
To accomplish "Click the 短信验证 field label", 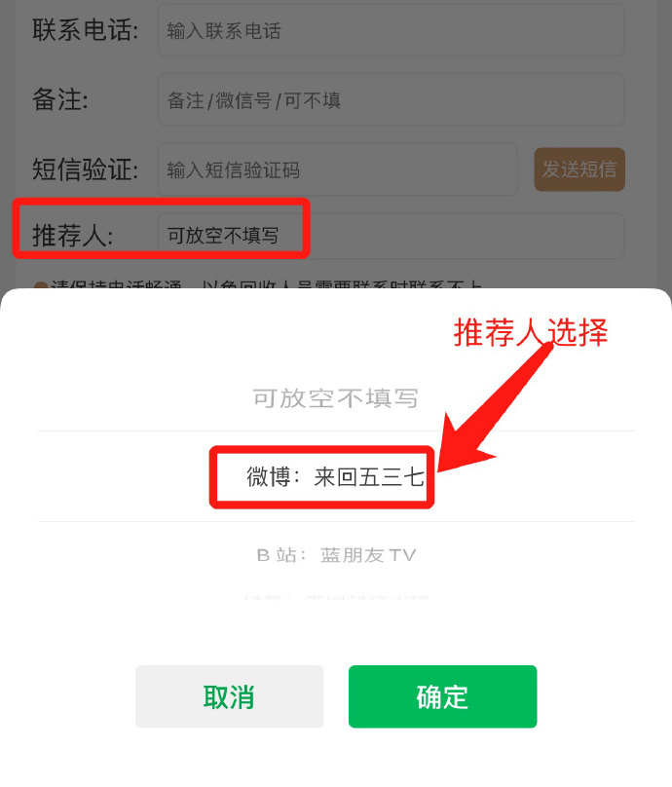I will [86, 169].
